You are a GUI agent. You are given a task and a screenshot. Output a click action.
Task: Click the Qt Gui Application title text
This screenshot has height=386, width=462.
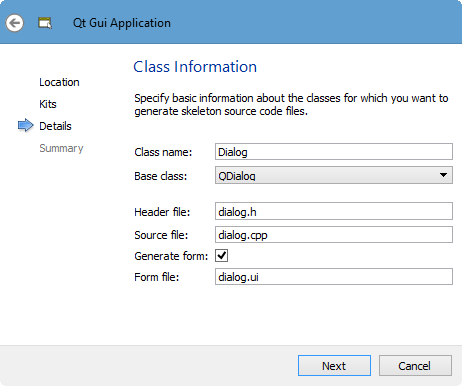[x=122, y=23]
